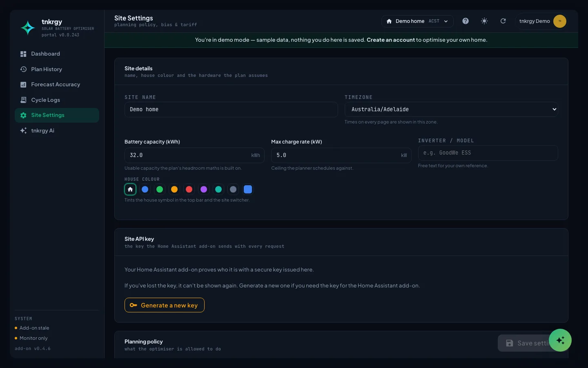
Task: Select the default white house colour
Action: [x=130, y=189]
